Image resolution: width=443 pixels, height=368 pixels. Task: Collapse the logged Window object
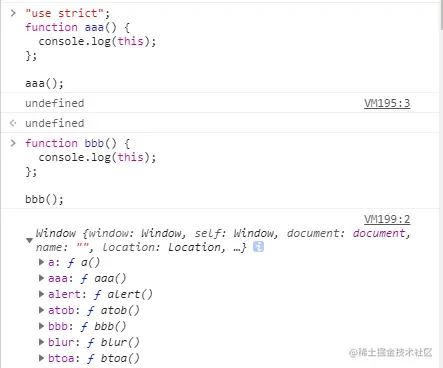coord(29,240)
